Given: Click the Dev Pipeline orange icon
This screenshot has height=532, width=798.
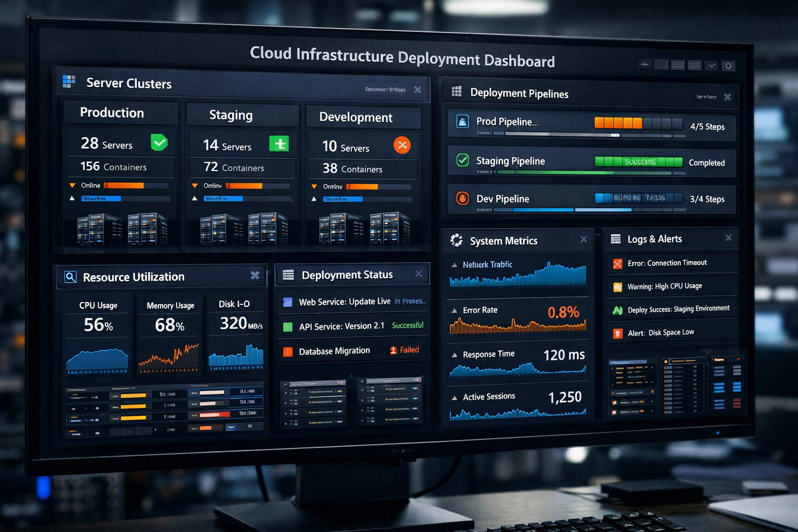Looking at the screenshot, I should pyautogui.click(x=462, y=198).
